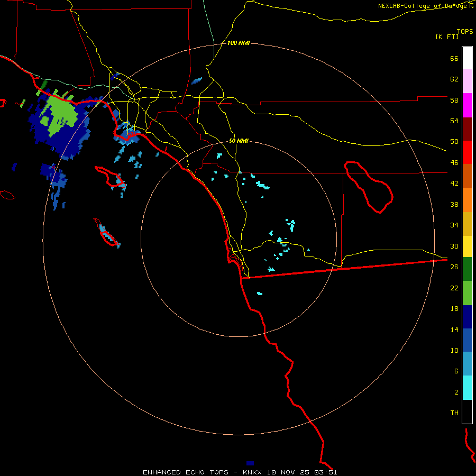
Task: Click the light green legend swatch
Action: pos(467,293)
